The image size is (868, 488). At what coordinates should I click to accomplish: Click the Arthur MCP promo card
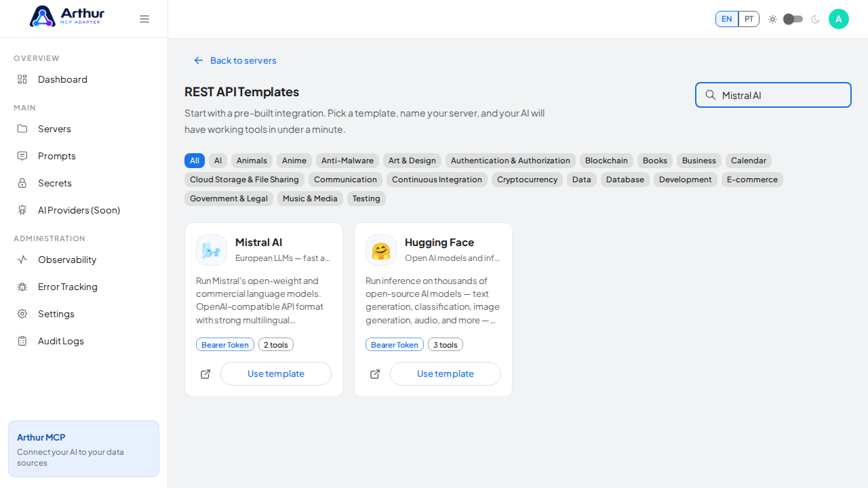(x=83, y=449)
